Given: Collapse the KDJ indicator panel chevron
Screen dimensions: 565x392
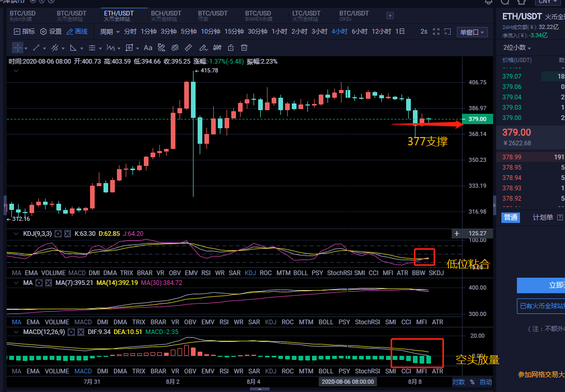Looking at the screenshot, I should click(16, 234).
